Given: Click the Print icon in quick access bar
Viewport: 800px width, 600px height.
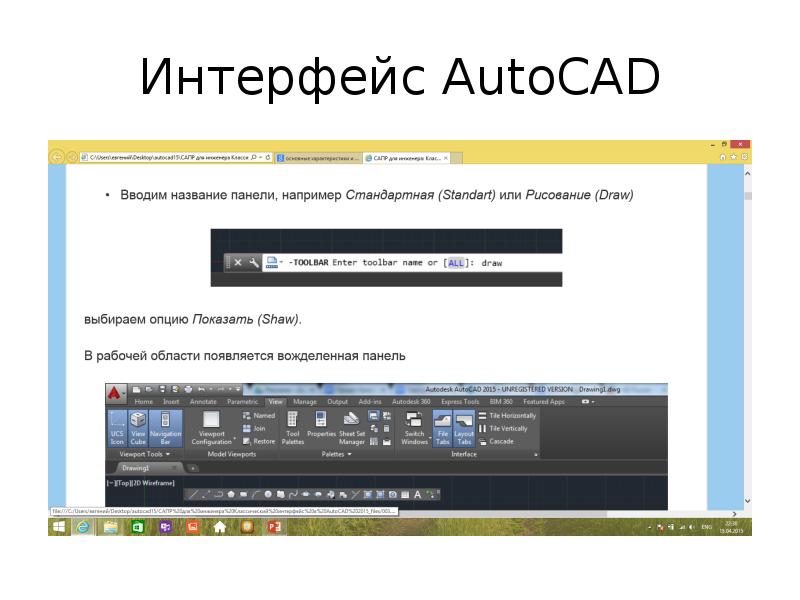Looking at the screenshot, I should [x=188, y=389].
